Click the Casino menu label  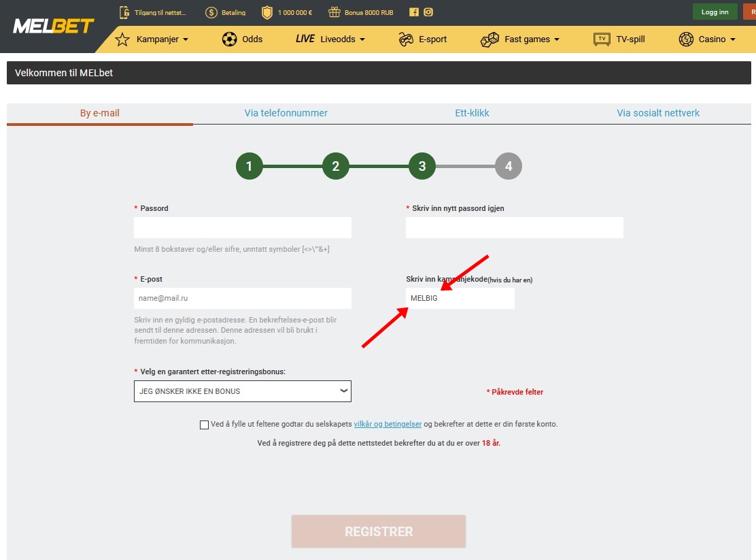pos(712,39)
